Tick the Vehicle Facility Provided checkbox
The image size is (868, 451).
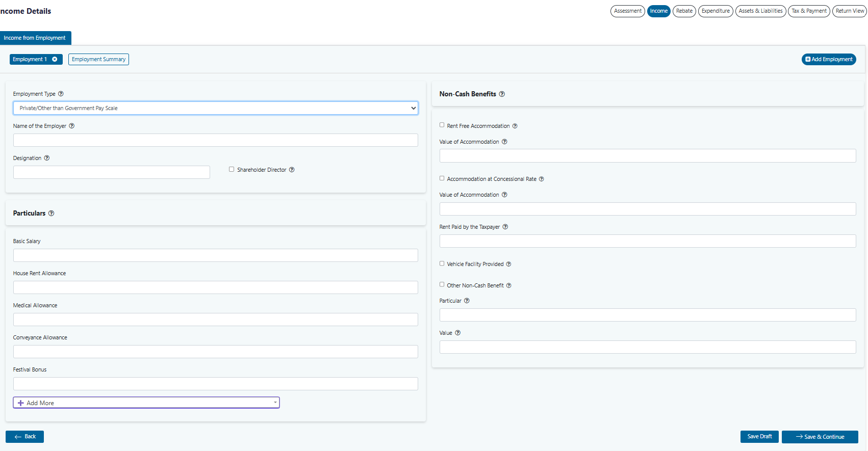[x=442, y=263]
